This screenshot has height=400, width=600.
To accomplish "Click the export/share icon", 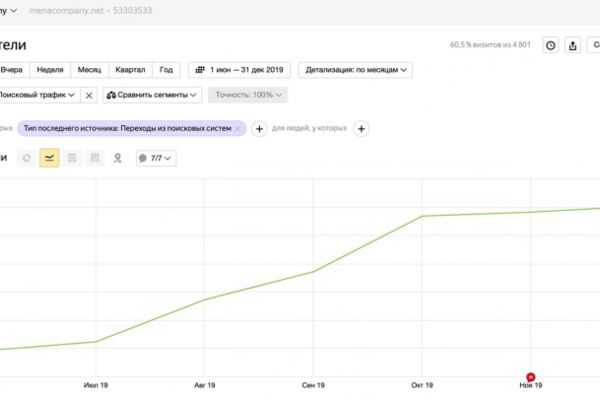I will pos(572,45).
